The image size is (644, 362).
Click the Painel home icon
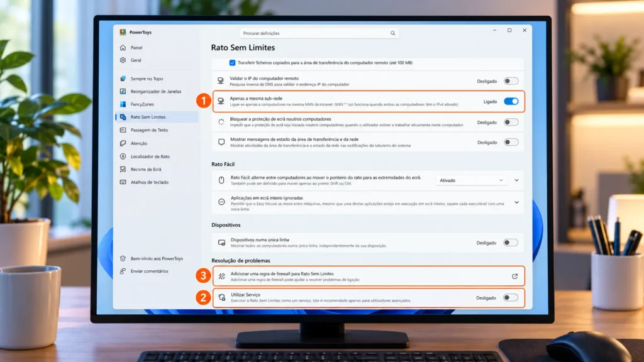pyautogui.click(x=123, y=48)
